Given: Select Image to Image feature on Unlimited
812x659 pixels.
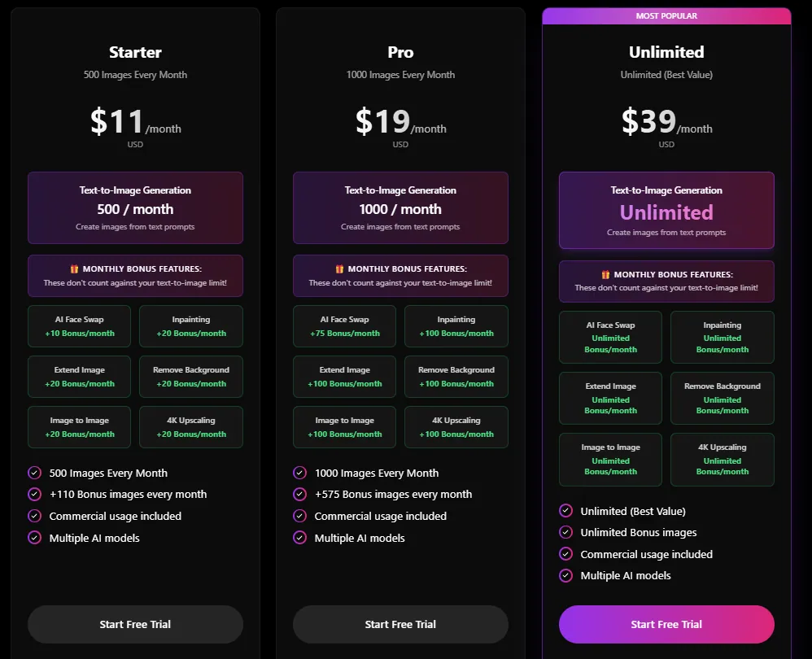Looking at the screenshot, I should tap(610, 459).
